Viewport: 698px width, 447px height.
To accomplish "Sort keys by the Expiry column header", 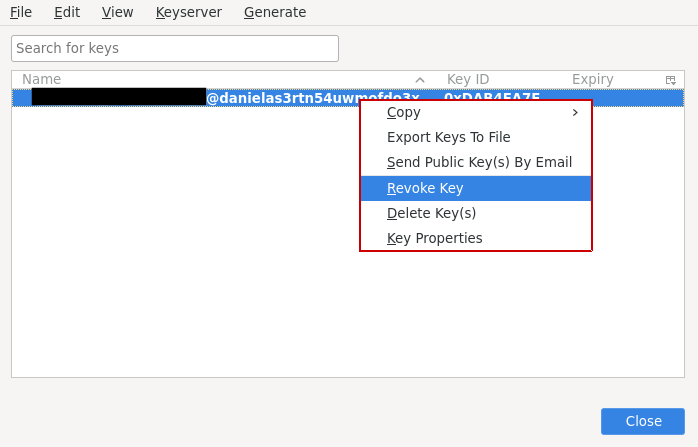I will click(592, 80).
